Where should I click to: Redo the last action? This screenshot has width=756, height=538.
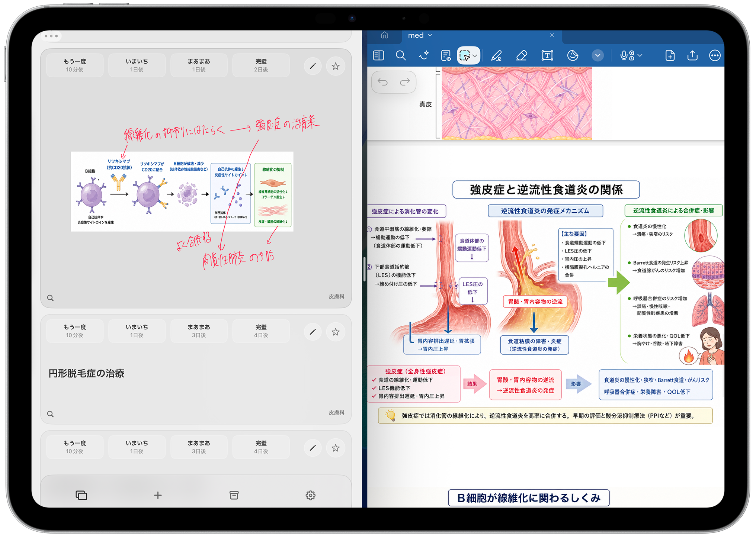405,82
